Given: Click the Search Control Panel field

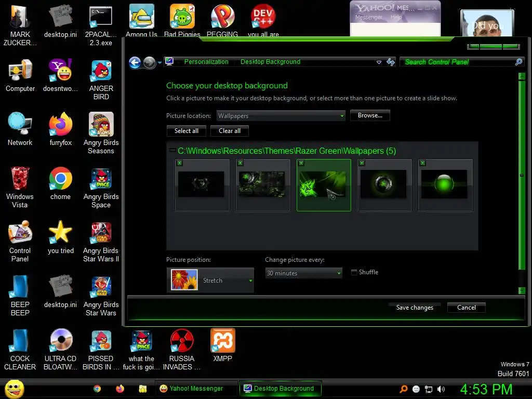Looking at the screenshot, I should pos(462,62).
